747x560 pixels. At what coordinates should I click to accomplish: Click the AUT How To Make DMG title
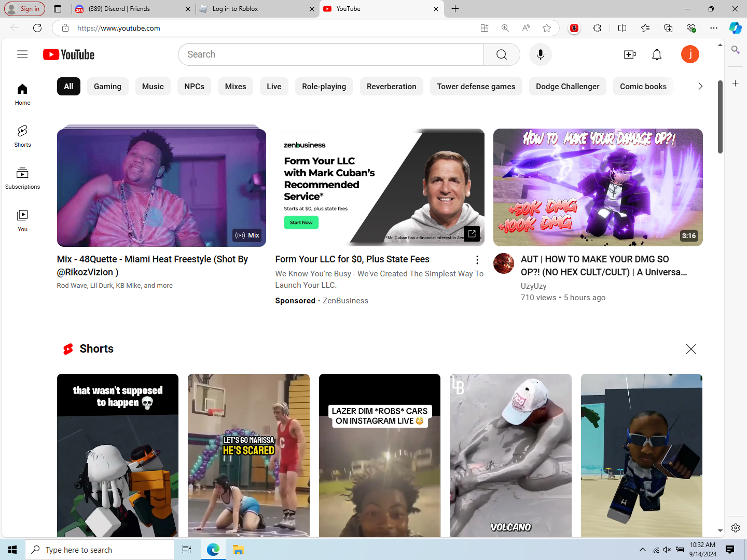pos(604,265)
